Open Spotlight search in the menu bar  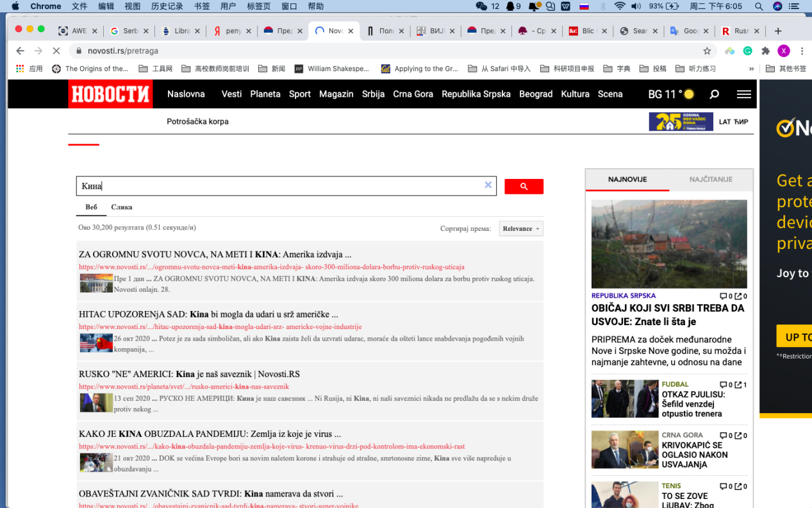click(x=759, y=6)
